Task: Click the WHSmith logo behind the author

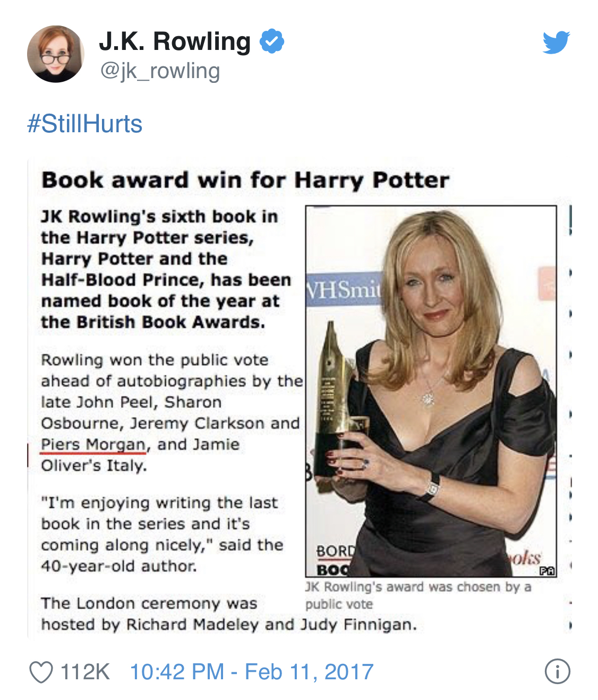Action: coord(344,289)
